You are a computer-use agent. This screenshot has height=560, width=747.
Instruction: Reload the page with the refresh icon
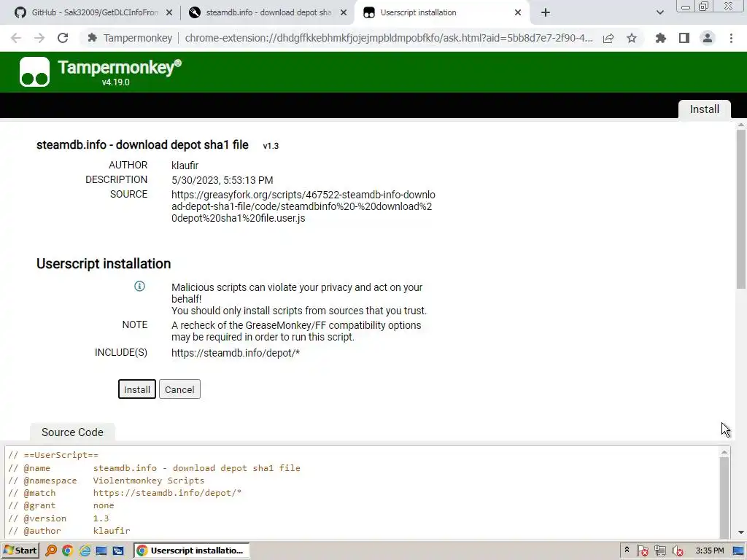63,38
